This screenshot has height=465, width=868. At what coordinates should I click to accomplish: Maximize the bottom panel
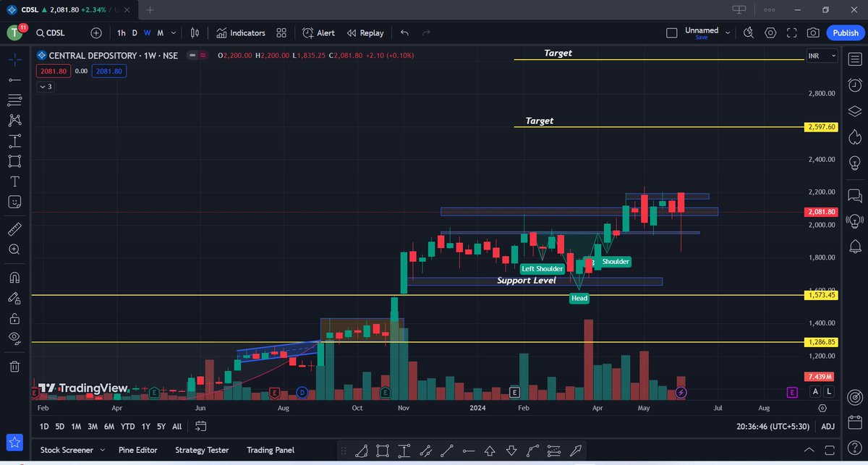point(829,450)
